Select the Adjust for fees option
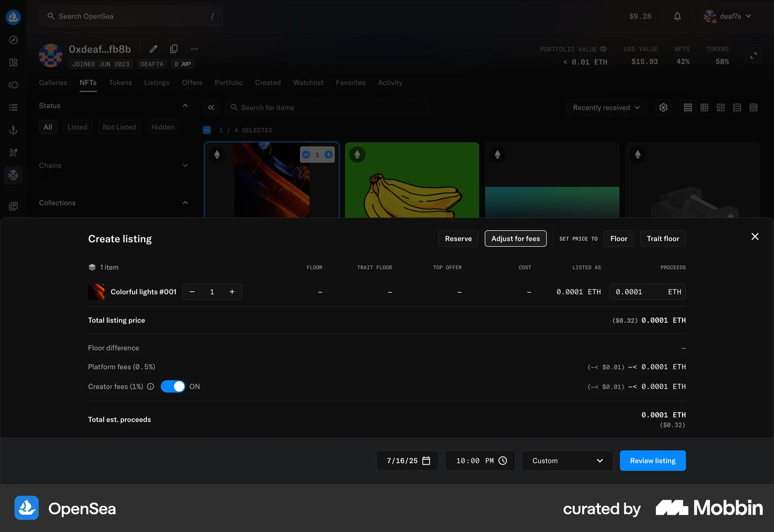Viewport: 774px width, 532px height. click(516, 239)
